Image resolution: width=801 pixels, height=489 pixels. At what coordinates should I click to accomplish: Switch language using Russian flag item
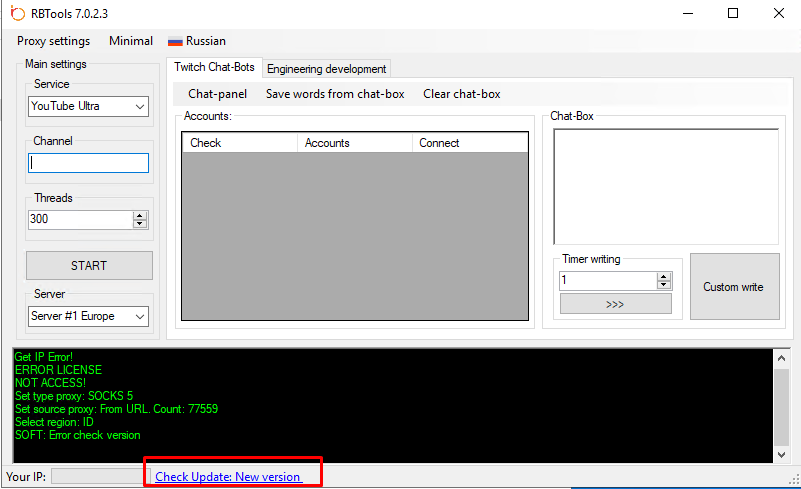tap(197, 41)
